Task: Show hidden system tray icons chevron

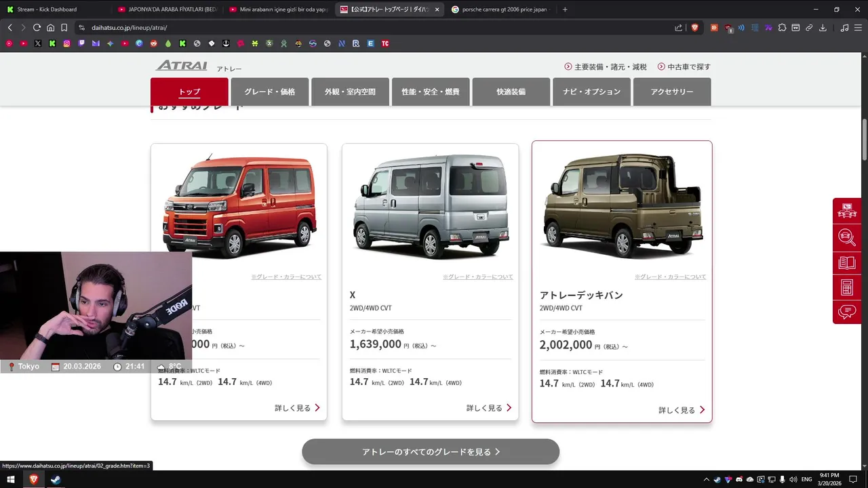Action: pos(706,479)
